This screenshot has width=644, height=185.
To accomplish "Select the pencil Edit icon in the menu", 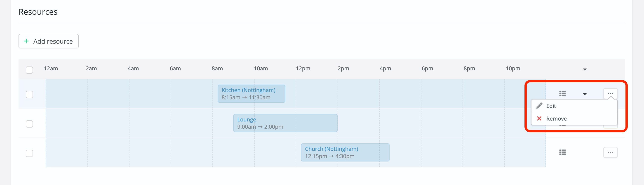I will tap(539, 106).
